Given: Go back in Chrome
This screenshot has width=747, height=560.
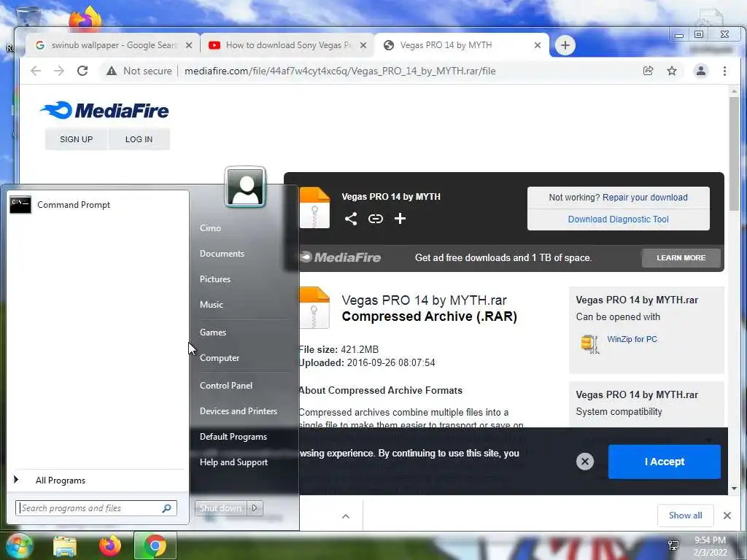Looking at the screenshot, I should (x=36, y=71).
